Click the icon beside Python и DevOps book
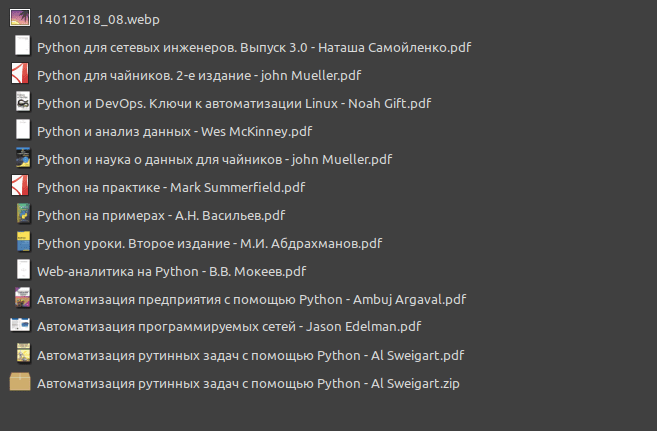657x431 pixels. point(20,102)
